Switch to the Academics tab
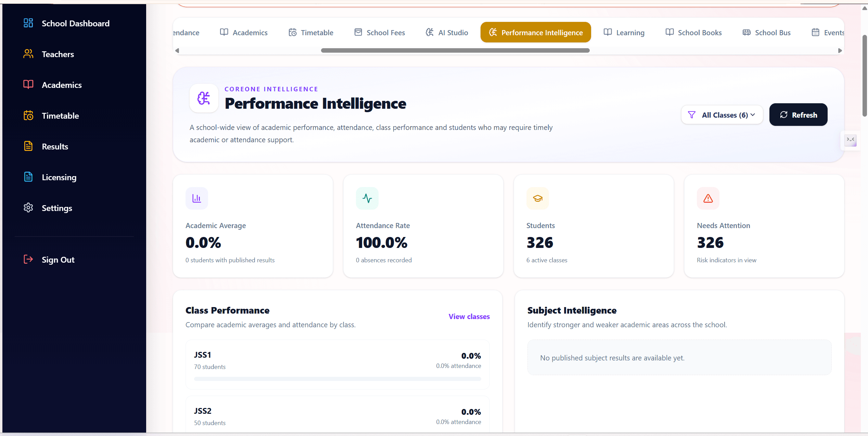Screen dimensions: 868x436 coord(244,32)
